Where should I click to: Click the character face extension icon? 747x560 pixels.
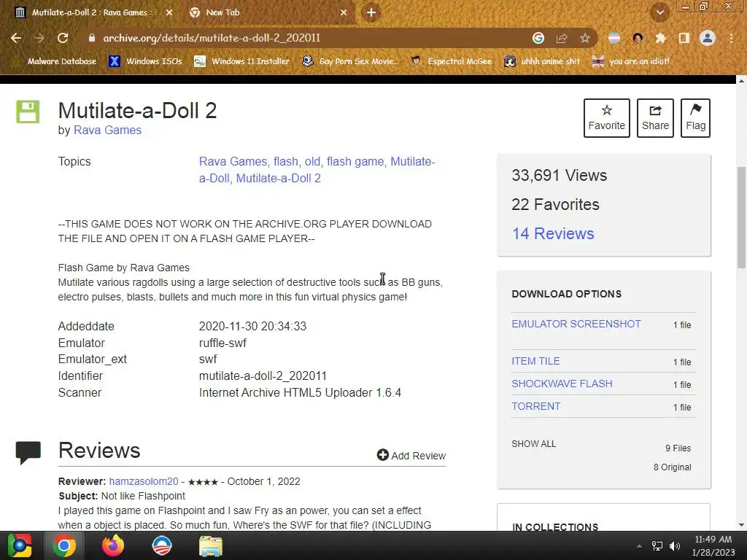(x=638, y=38)
